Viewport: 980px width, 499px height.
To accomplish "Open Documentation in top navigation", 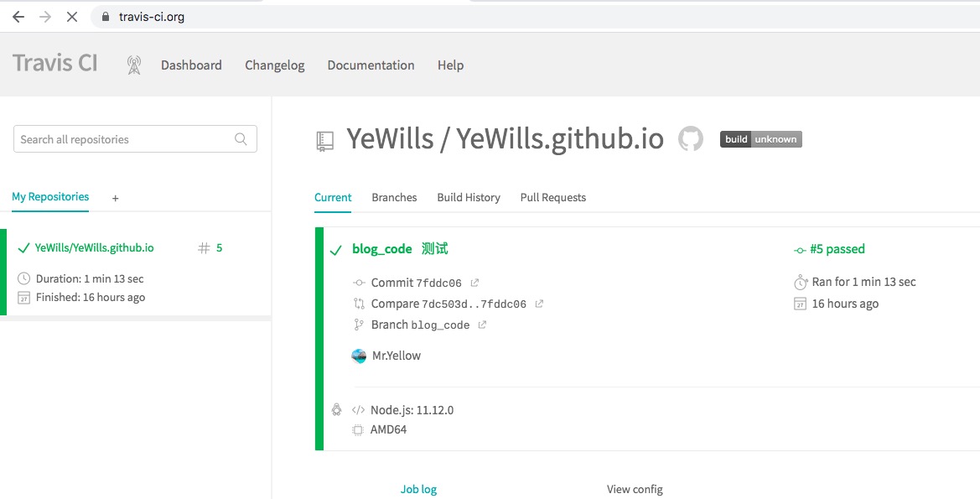I will [x=371, y=65].
